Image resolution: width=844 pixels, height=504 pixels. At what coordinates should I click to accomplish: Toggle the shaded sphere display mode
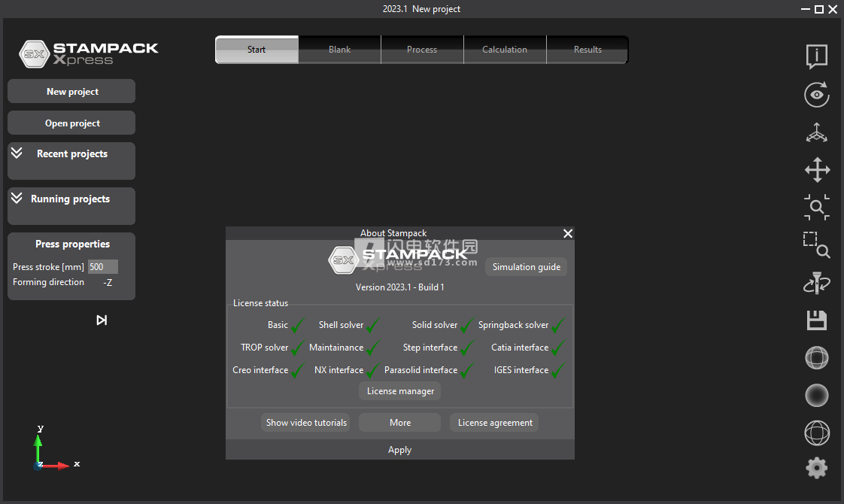click(817, 395)
